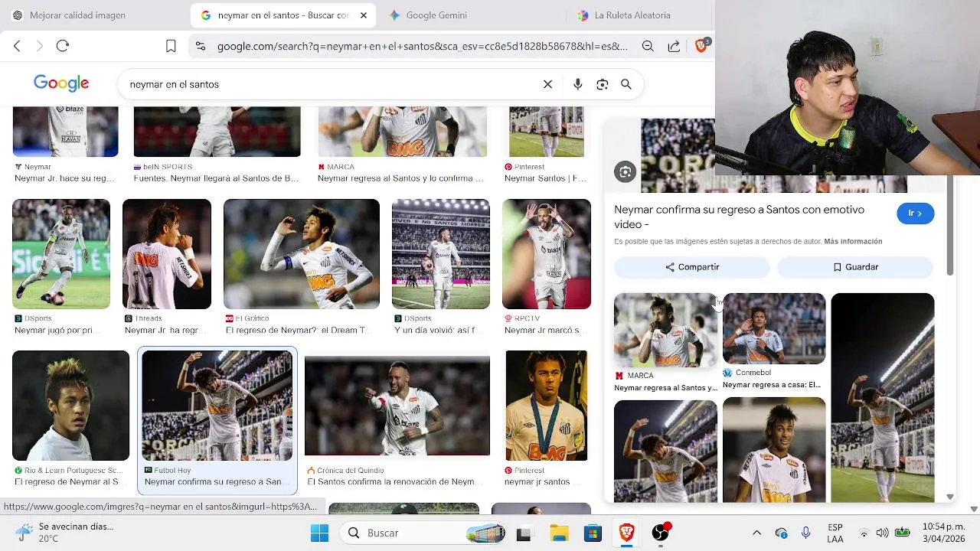The height and width of the screenshot is (551, 980).
Task: Open the black task view taskbar icon
Action: click(524, 533)
